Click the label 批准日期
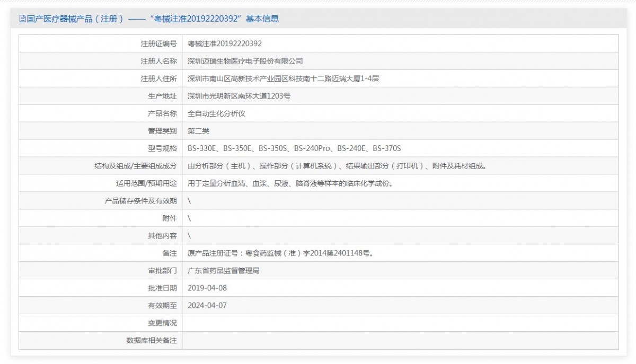636x364 pixels. (x=163, y=288)
